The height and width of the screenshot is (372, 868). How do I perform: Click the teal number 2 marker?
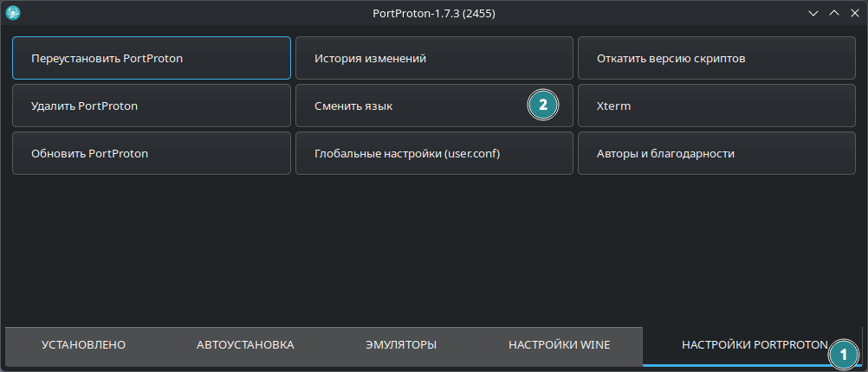pyautogui.click(x=543, y=106)
